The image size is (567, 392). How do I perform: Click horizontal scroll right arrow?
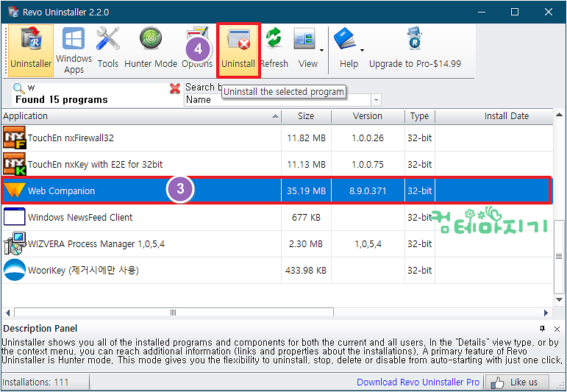(x=546, y=313)
